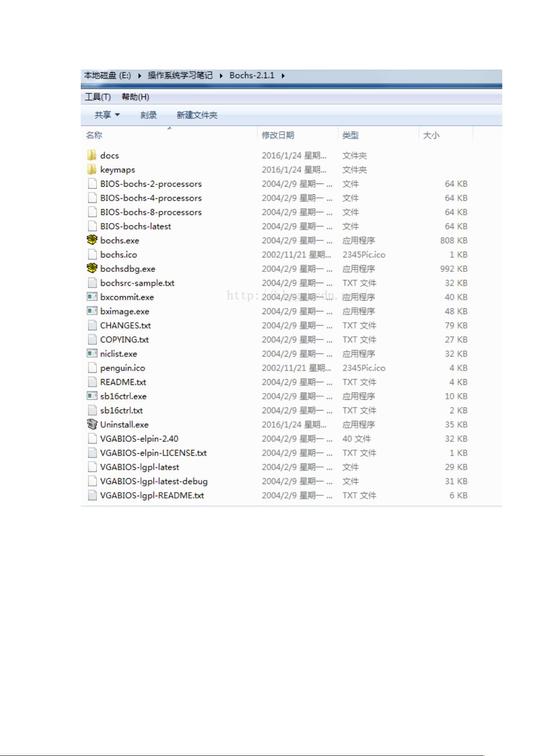Image resolution: width=535 pixels, height=756 pixels.
Task: Click the bochsrc-sample.txt document icon
Action: (x=92, y=283)
